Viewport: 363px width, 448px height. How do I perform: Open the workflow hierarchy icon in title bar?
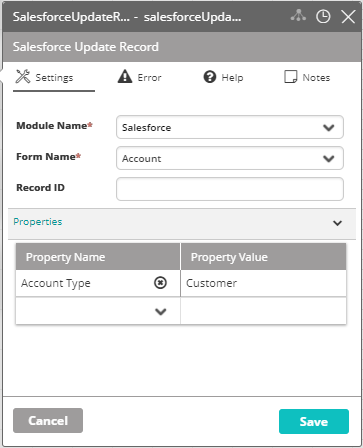pos(298,16)
